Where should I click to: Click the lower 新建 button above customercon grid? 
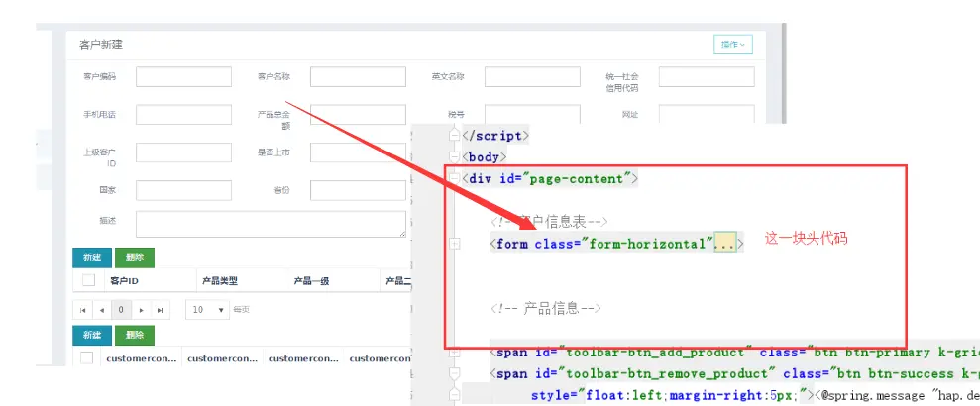[x=92, y=336]
